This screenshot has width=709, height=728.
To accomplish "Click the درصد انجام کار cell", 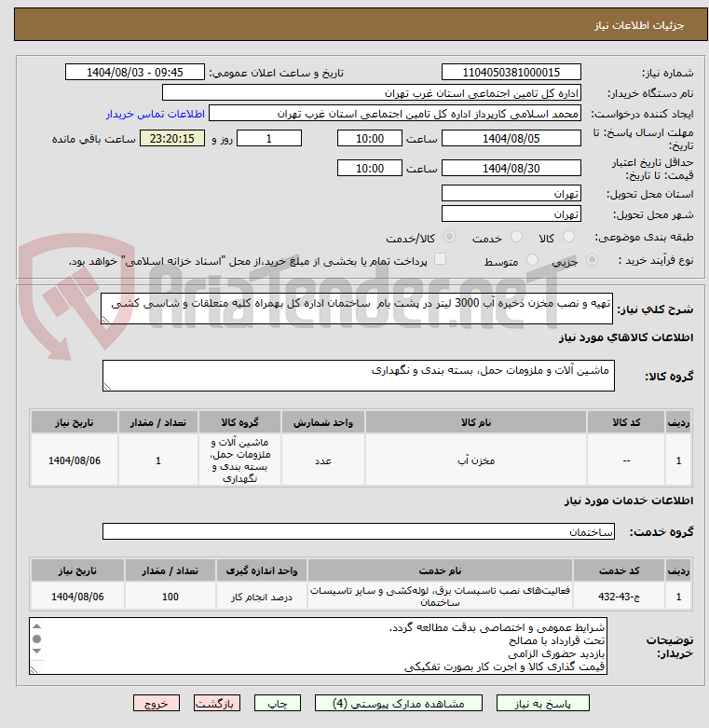I will click(x=262, y=597).
